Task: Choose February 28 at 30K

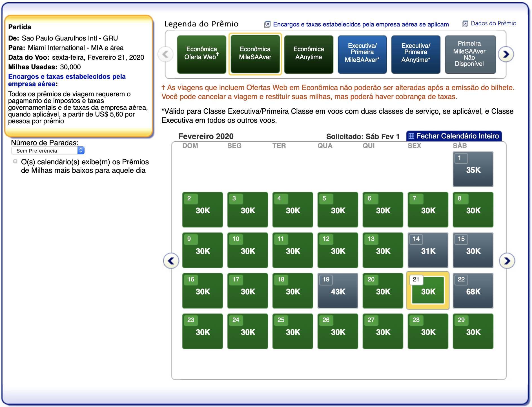Action: 428,331
